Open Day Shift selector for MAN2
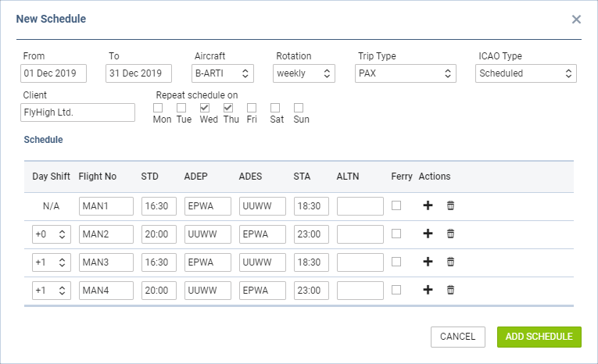Image resolution: width=598 pixels, height=364 pixels. point(52,234)
